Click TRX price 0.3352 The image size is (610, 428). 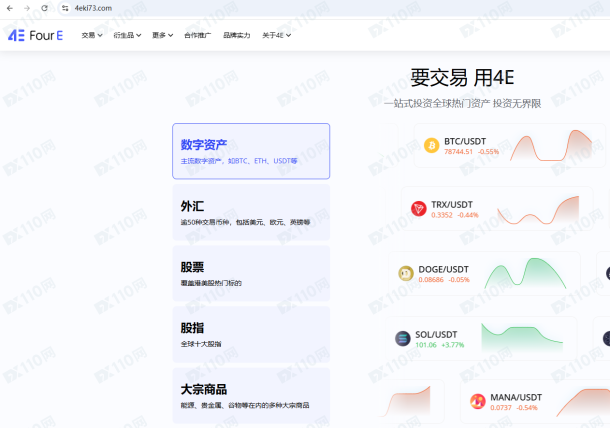pyautogui.click(x=442, y=215)
